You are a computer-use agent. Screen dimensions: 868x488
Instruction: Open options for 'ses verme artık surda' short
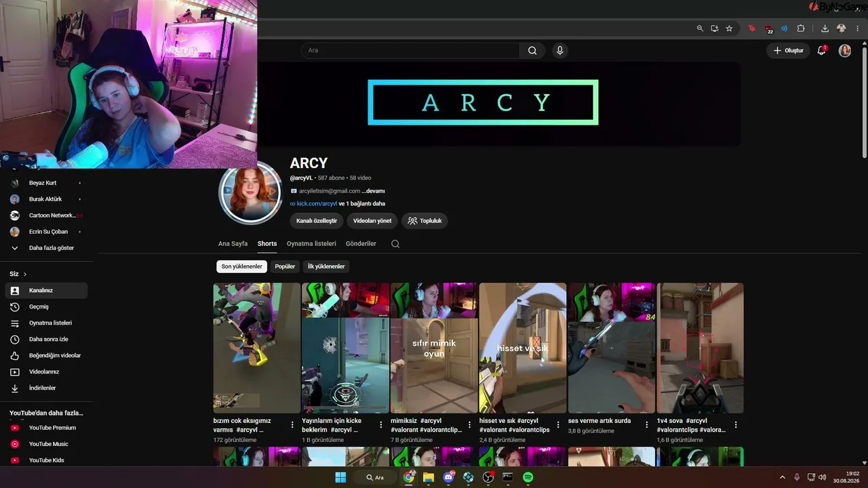click(x=647, y=425)
